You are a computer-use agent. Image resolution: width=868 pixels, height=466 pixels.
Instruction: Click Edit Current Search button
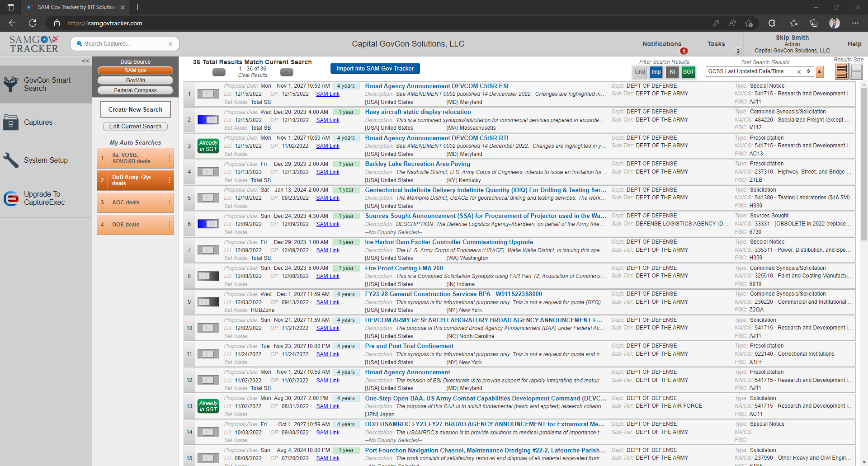click(135, 127)
